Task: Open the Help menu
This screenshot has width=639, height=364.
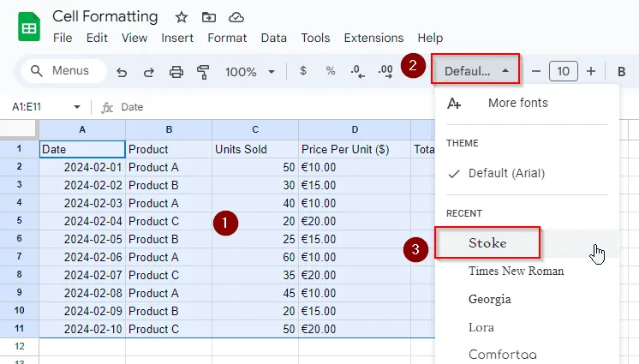Action: tap(430, 38)
